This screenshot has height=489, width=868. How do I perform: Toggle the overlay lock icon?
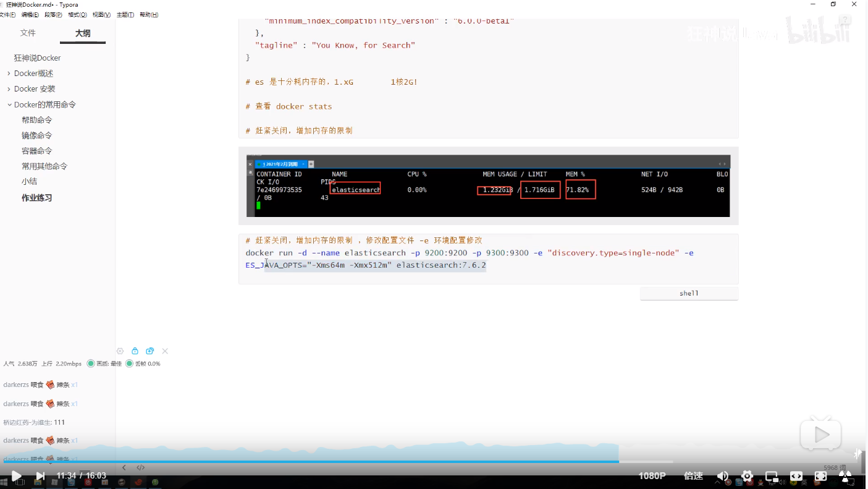pyautogui.click(x=135, y=351)
